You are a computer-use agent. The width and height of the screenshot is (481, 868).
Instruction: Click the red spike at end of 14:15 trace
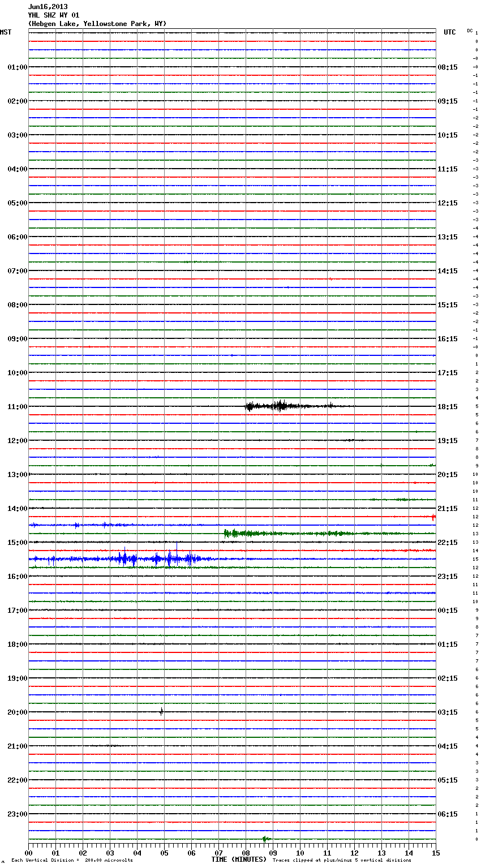[433, 516]
